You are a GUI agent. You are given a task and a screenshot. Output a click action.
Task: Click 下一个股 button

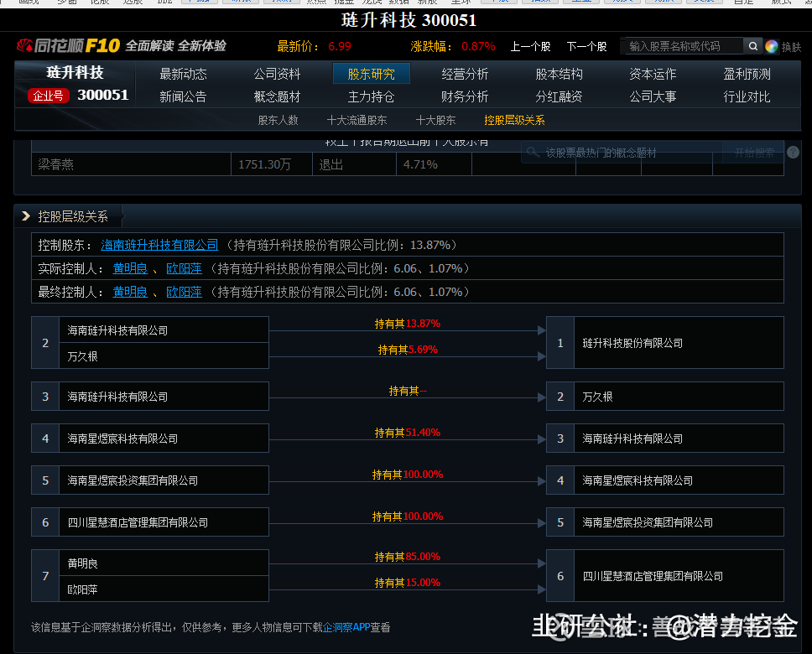586,47
